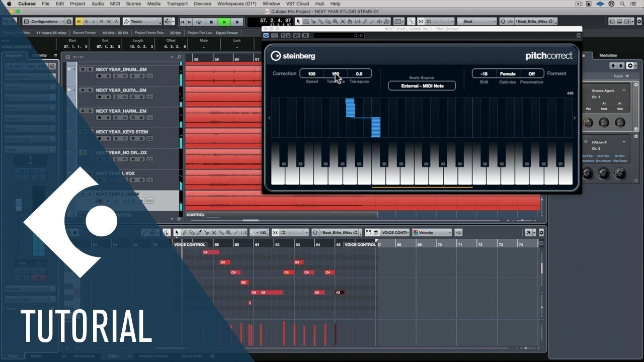Click the transport Record button
This screenshot has width=644, height=362.
click(x=237, y=22)
